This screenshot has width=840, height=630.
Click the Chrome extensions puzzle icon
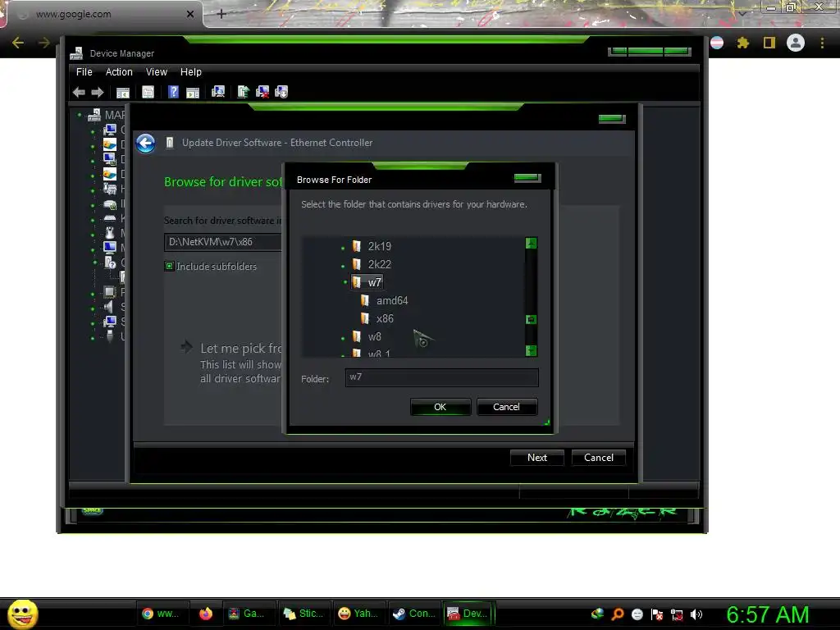[743, 43]
